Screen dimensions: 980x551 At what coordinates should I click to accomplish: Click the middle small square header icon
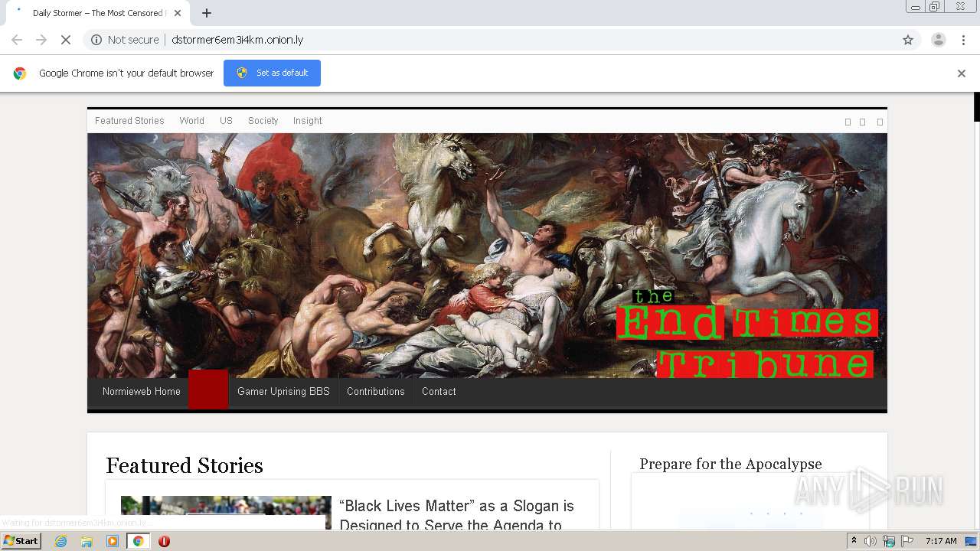(x=862, y=122)
